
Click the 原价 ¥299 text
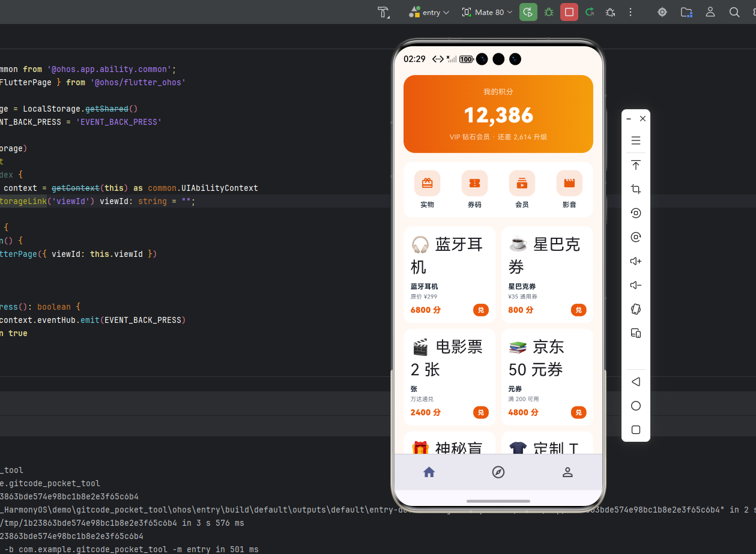424,297
